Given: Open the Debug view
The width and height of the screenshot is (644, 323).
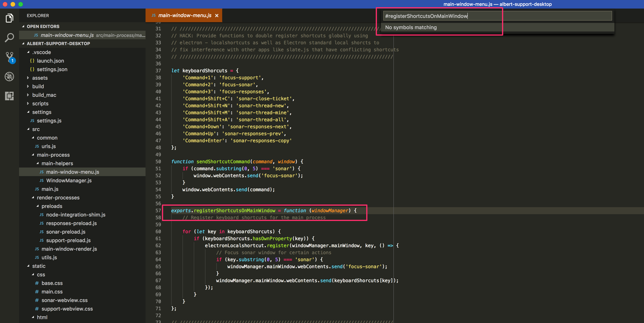Looking at the screenshot, I should click(9, 77).
